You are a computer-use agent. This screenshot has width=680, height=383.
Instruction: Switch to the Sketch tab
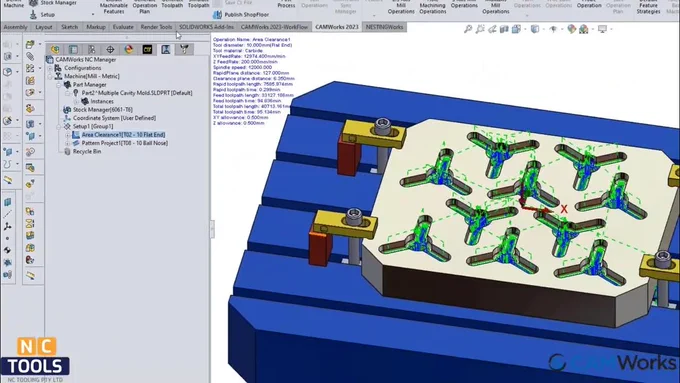pyautogui.click(x=69, y=27)
